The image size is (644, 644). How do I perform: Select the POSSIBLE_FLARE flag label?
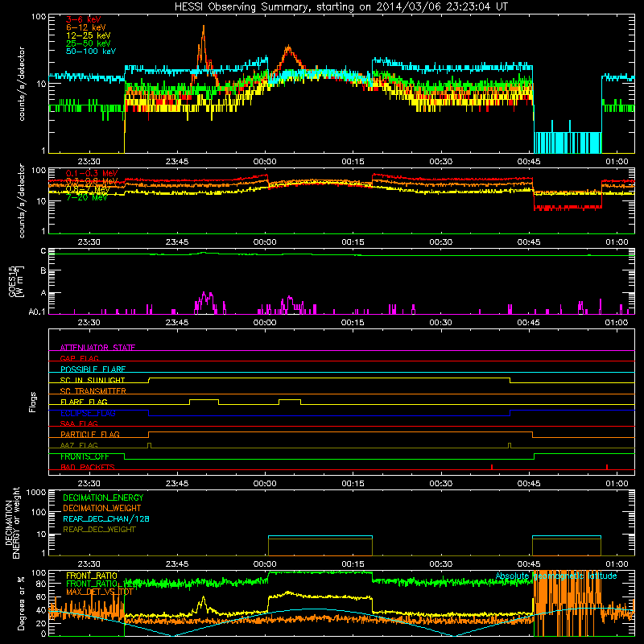(x=93, y=369)
